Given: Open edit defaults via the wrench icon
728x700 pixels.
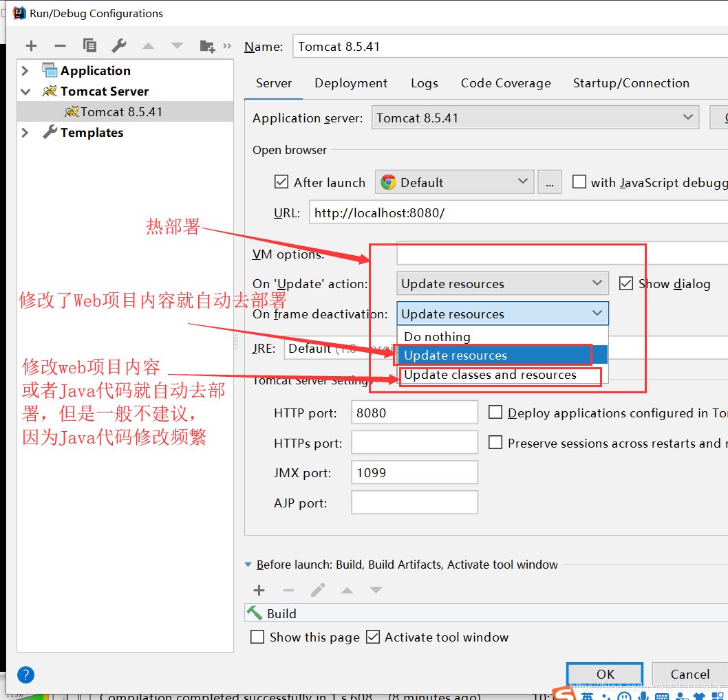Looking at the screenshot, I should pyautogui.click(x=119, y=45).
